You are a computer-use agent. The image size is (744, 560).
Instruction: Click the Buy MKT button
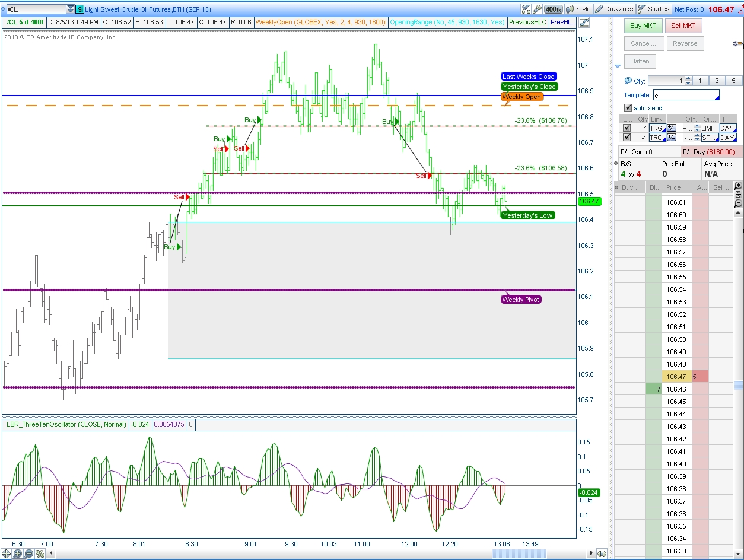click(x=643, y=26)
